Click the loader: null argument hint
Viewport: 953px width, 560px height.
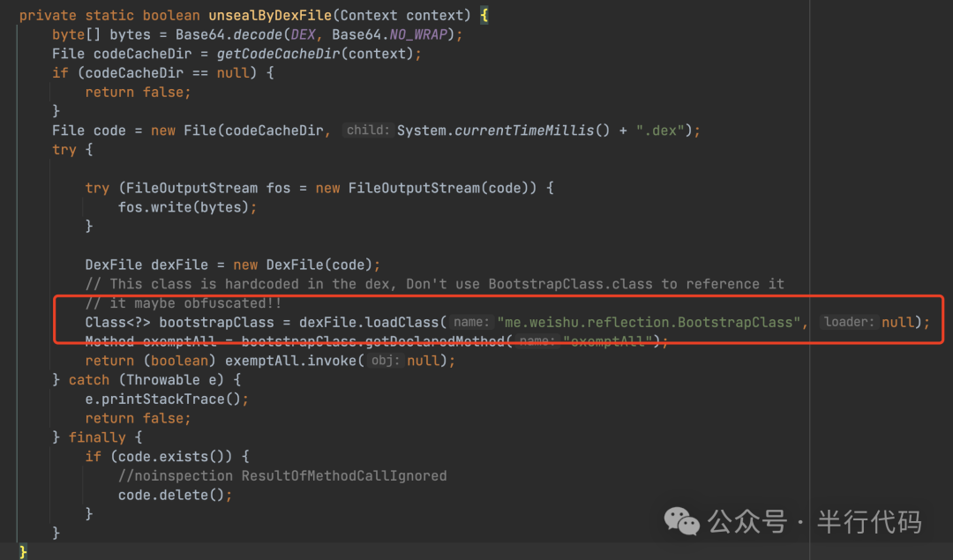point(864,322)
